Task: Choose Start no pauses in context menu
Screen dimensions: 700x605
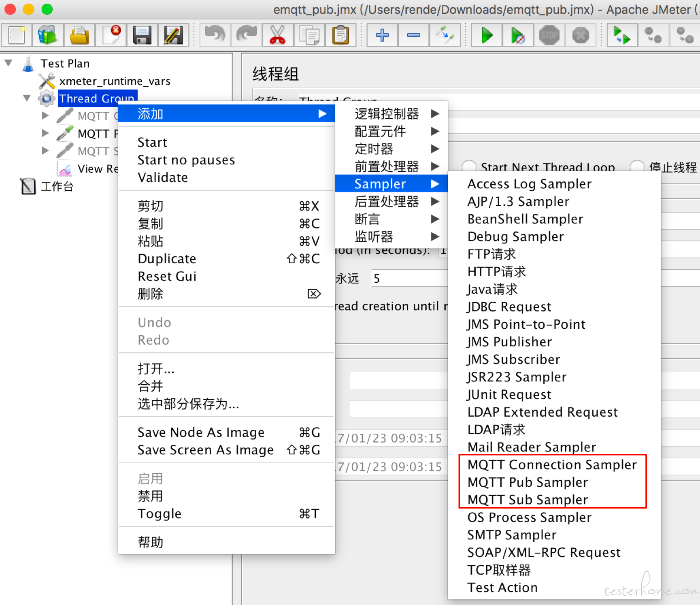Action: (227, 160)
